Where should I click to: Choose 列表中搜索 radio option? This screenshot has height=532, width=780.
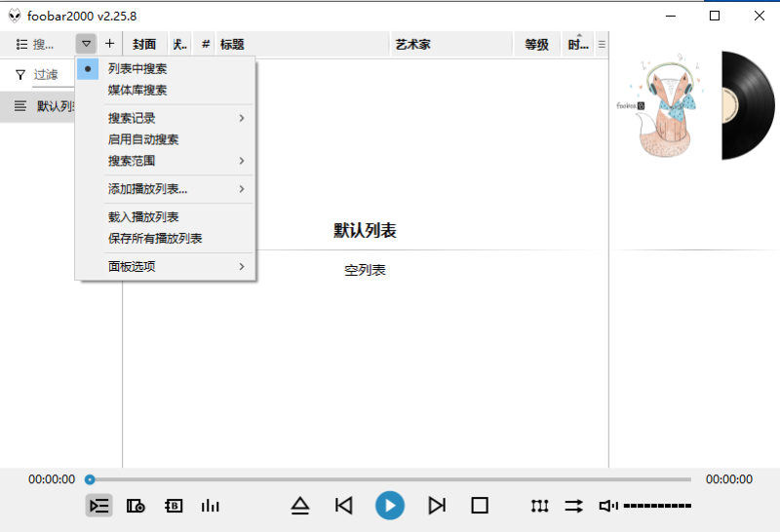tap(166, 68)
